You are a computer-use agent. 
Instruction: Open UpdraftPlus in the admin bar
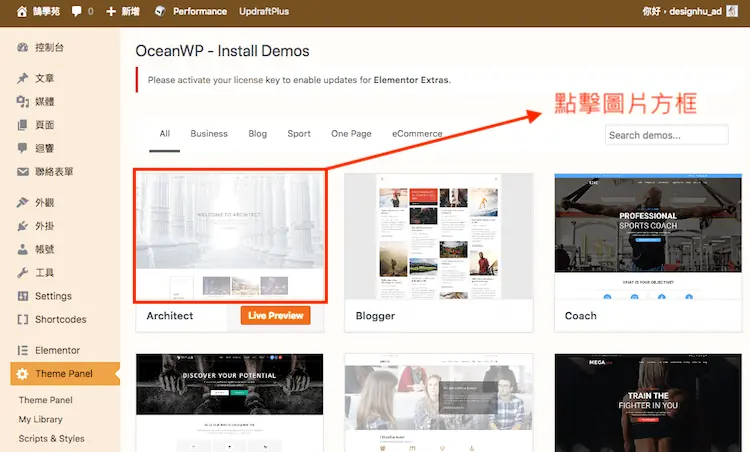[264, 11]
